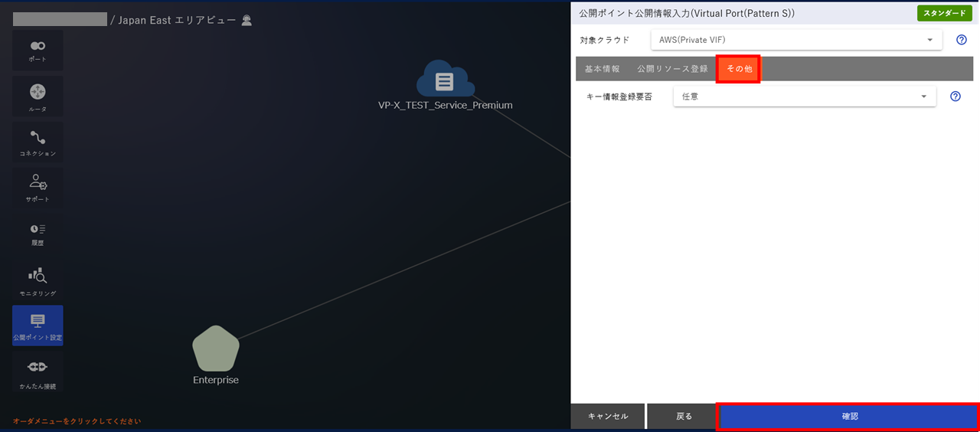Open the ポート menu in sidebar
This screenshot has width=980, height=432.
(x=38, y=51)
